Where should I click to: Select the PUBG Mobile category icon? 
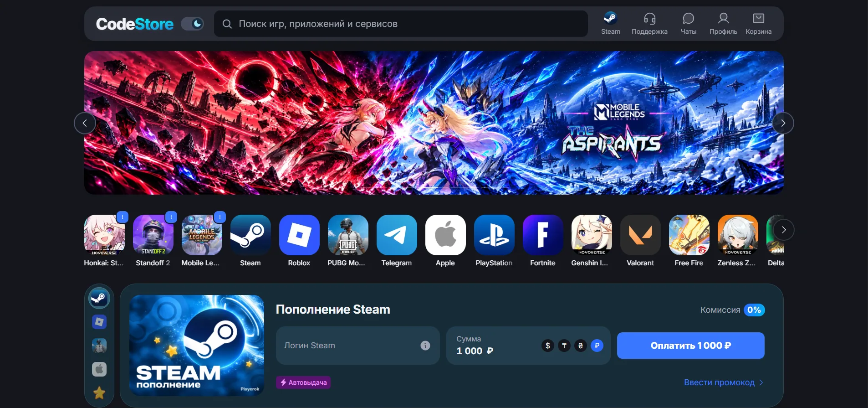(348, 235)
